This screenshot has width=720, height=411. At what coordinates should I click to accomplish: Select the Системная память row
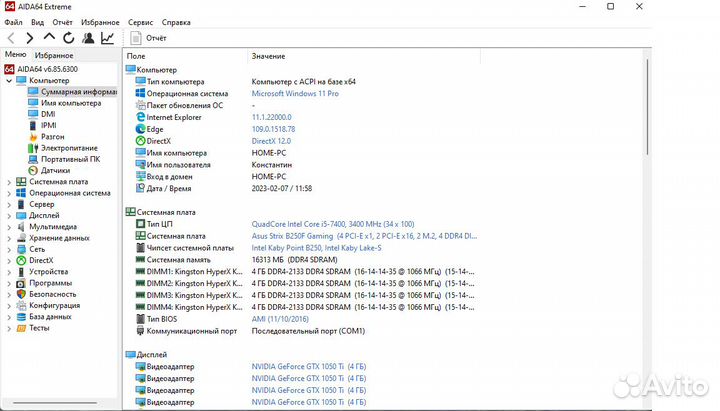click(236, 260)
